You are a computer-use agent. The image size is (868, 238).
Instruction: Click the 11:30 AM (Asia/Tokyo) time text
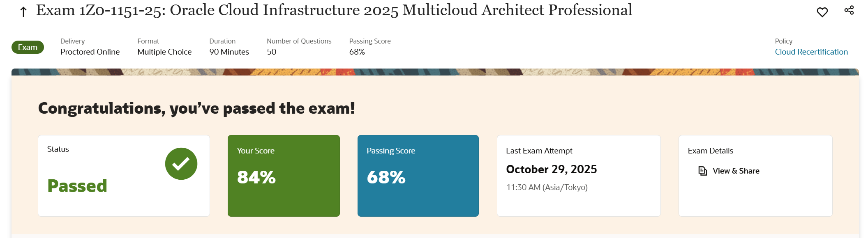[547, 188]
